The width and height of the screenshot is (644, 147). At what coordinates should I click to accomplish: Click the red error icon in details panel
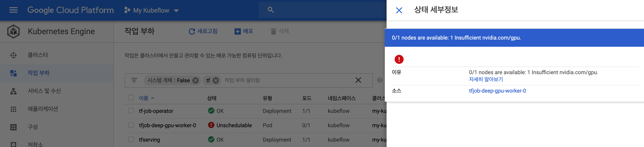point(399,59)
